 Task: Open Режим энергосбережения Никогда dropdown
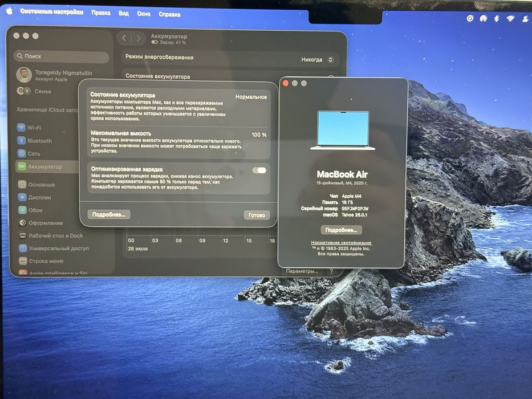point(317,60)
